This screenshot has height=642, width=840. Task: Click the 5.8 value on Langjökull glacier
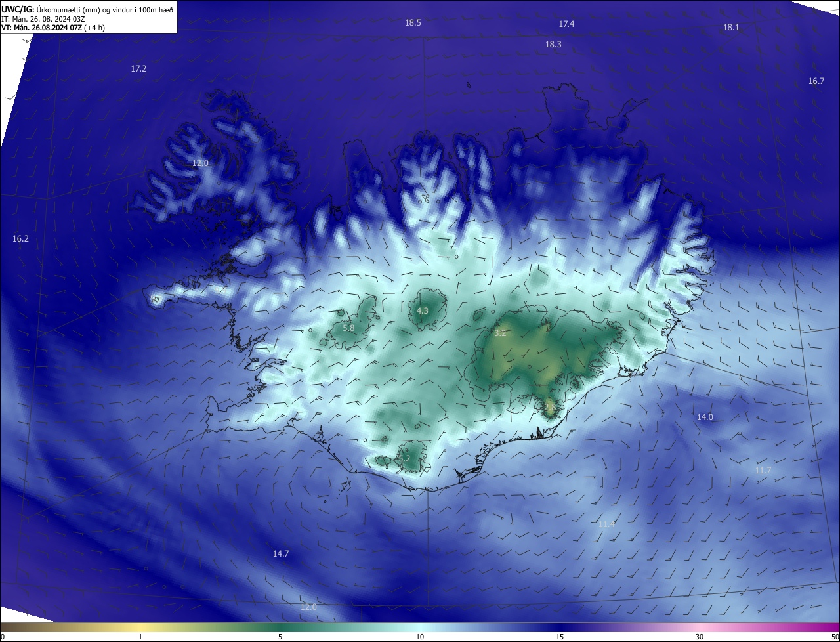(348, 328)
